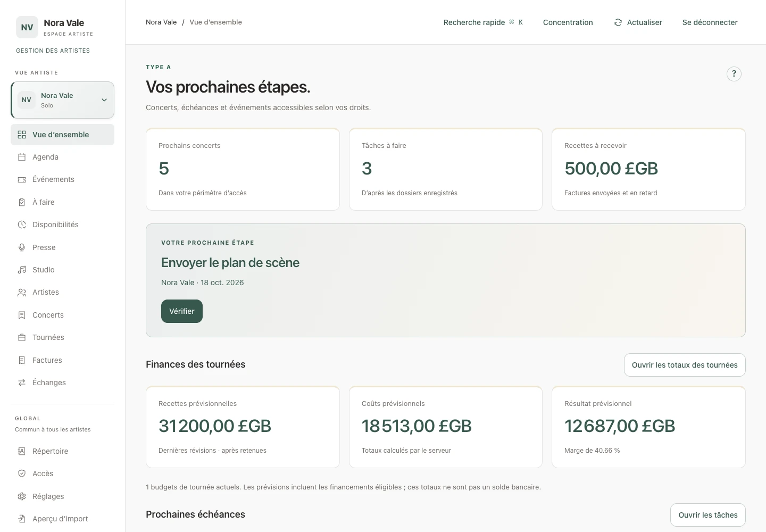Viewport: 766px width, 532px height.
Task: Expand the Nora Vale artist selector
Action: (63, 100)
